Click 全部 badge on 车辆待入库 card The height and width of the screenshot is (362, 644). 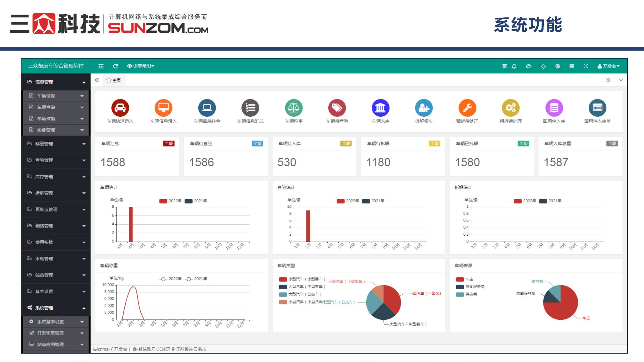(x=346, y=143)
